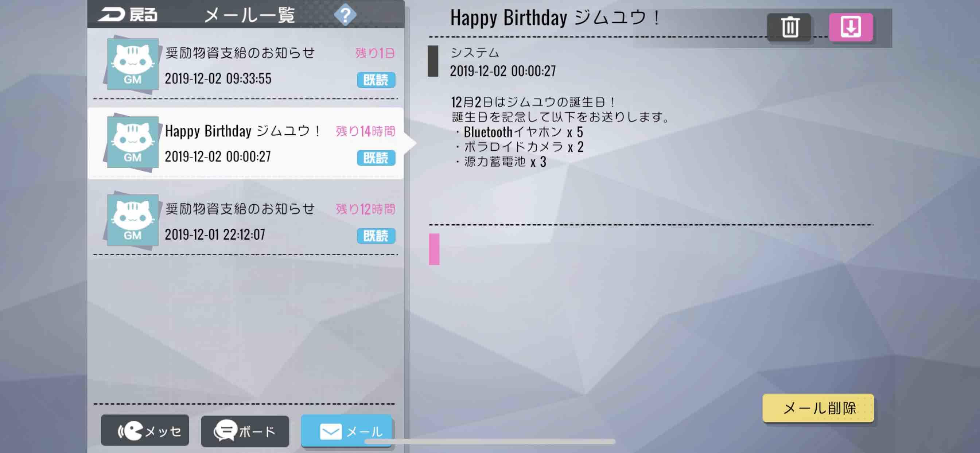Click the bottom home indicator bar
Viewport: 980px width, 453px height.
pyautogui.click(x=490, y=442)
